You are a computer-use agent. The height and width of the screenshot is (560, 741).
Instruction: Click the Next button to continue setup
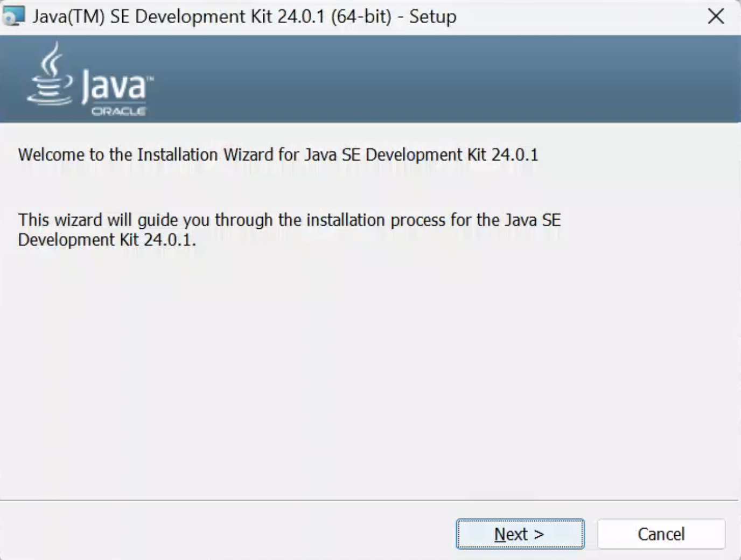[520, 534]
